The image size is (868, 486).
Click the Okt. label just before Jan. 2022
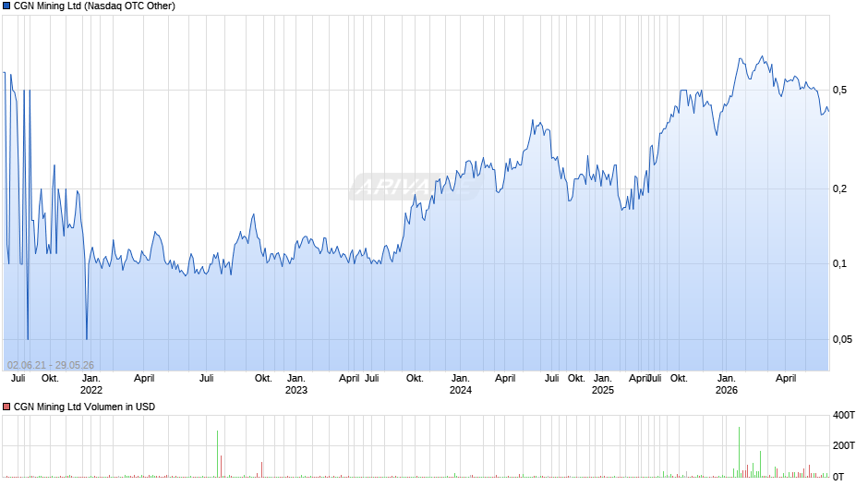coord(51,379)
